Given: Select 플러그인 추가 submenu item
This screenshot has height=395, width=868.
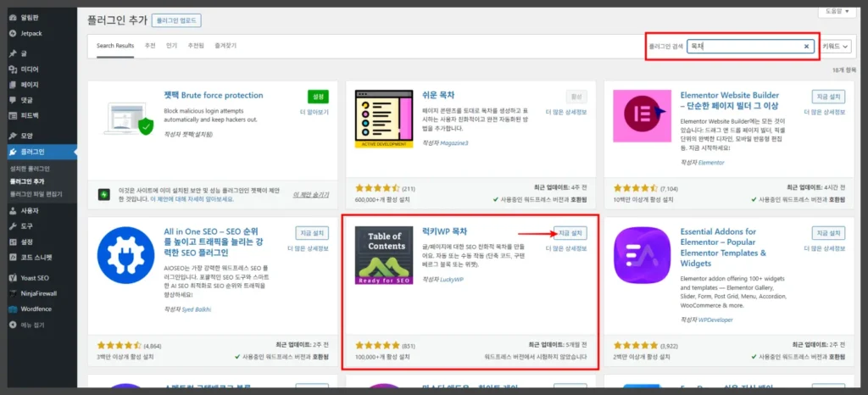Looking at the screenshot, I should [x=27, y=181].
